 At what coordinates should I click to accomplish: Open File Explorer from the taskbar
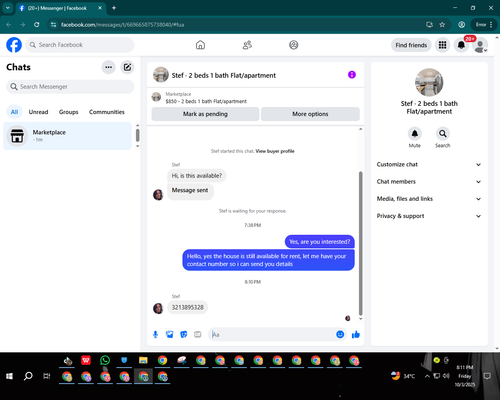pyautogui.click(x=143, y=360)
